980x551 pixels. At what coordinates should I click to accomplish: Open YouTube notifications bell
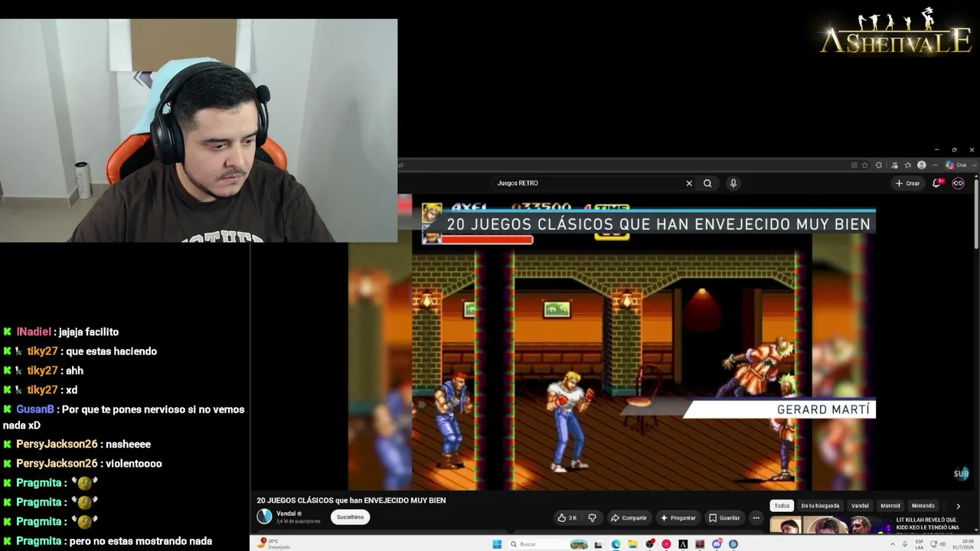point(937,183)
